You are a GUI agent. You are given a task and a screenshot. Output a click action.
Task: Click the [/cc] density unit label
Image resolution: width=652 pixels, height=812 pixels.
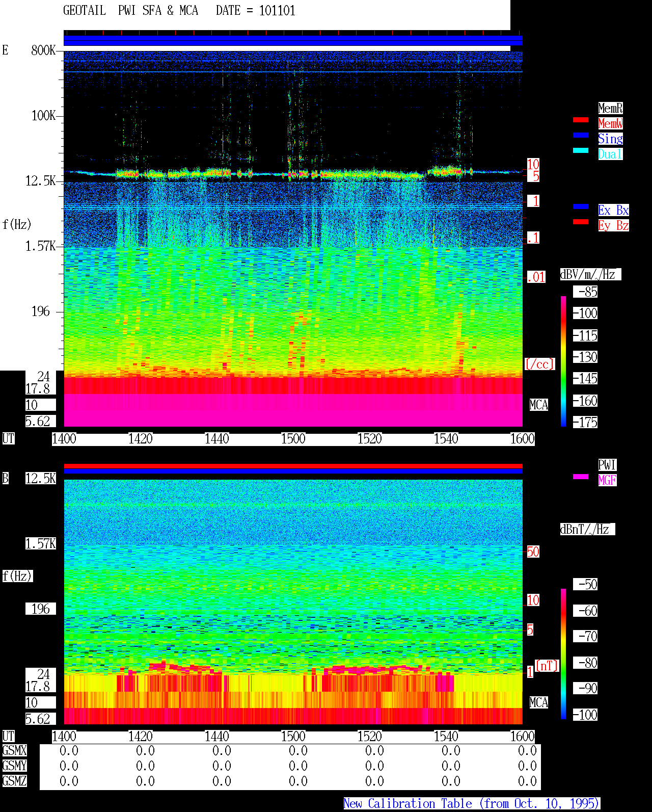pos(539,364)
